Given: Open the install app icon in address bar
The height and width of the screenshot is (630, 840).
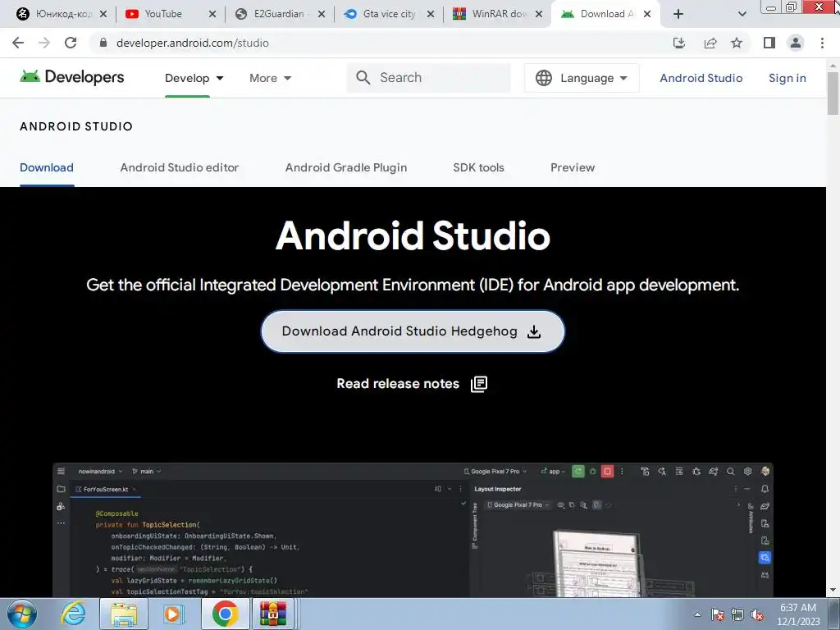Looking at the screenshot, I should 679,43.
